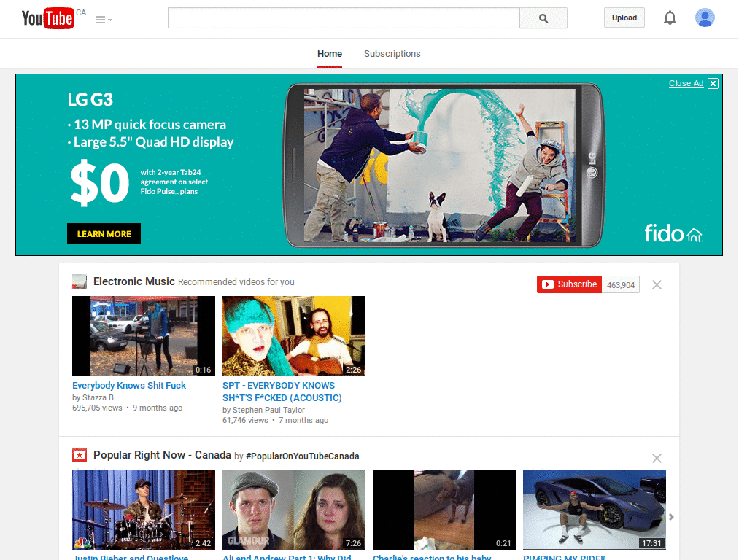
Task: Open uploader Stephen Paul Taylor link
Action: tap(268, 410)
